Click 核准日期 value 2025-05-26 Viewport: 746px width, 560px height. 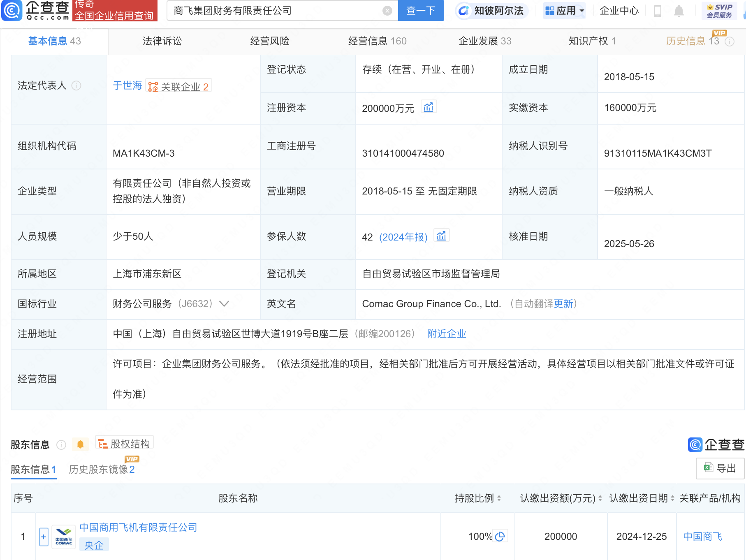point(629,244)
